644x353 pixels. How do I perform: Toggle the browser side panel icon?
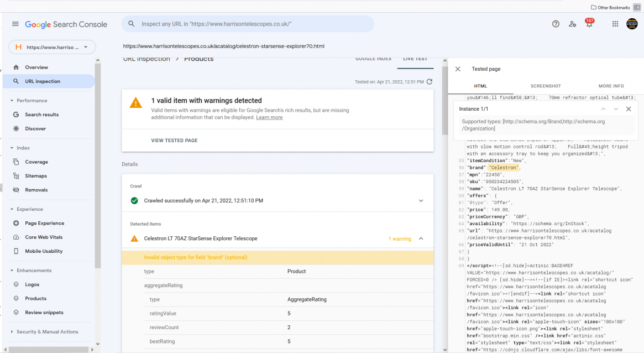pyautogui.click(x=637, y=7)
